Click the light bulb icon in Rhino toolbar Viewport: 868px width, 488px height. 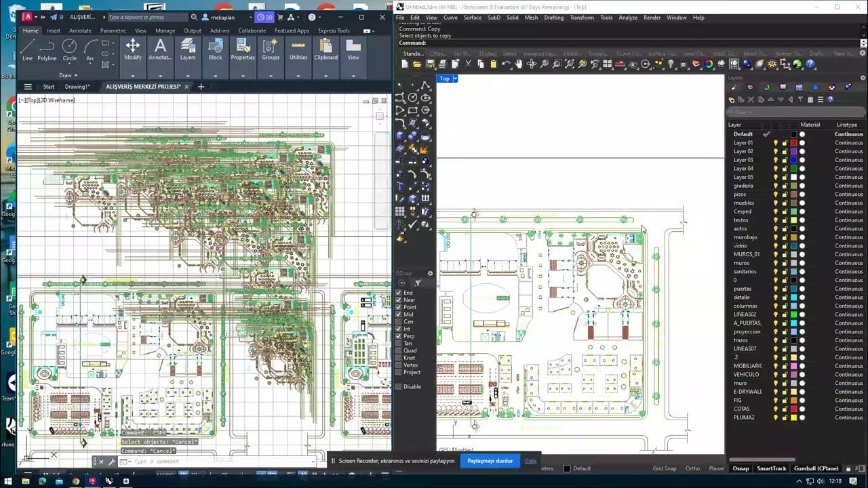(x=671, y=64)
